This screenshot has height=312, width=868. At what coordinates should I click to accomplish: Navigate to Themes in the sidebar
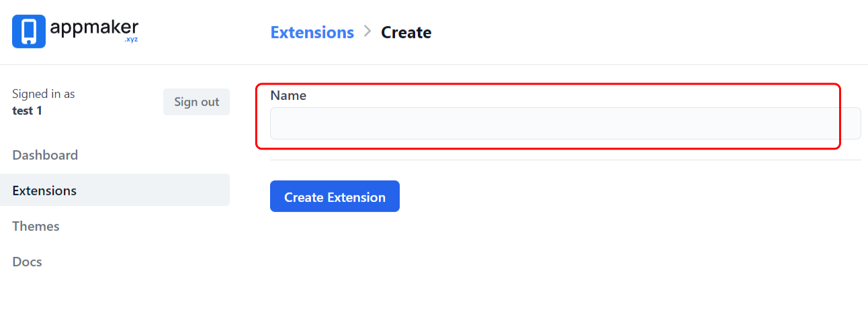(36, 226)
